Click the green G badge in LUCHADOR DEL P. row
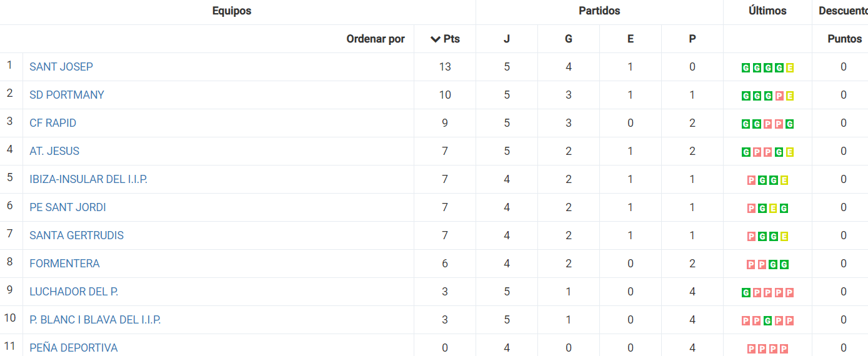Viewport: 868px width, 356px height. click(x=746, y=292)
